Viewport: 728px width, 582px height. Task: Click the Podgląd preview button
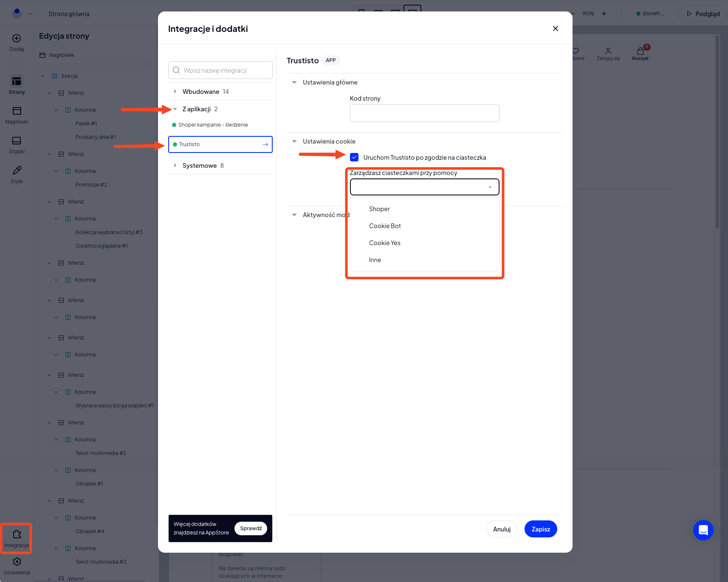click(703, 14)
